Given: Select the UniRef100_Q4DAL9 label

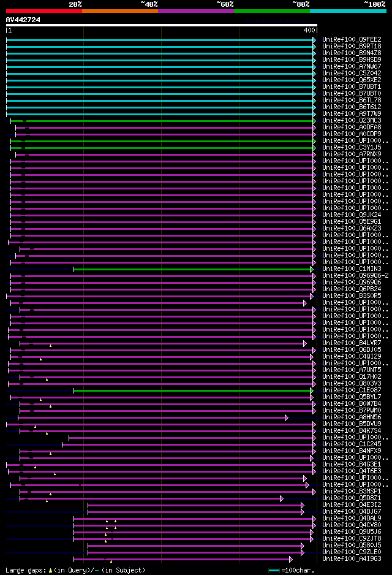Looking at the screenshot, I should 352,519.
